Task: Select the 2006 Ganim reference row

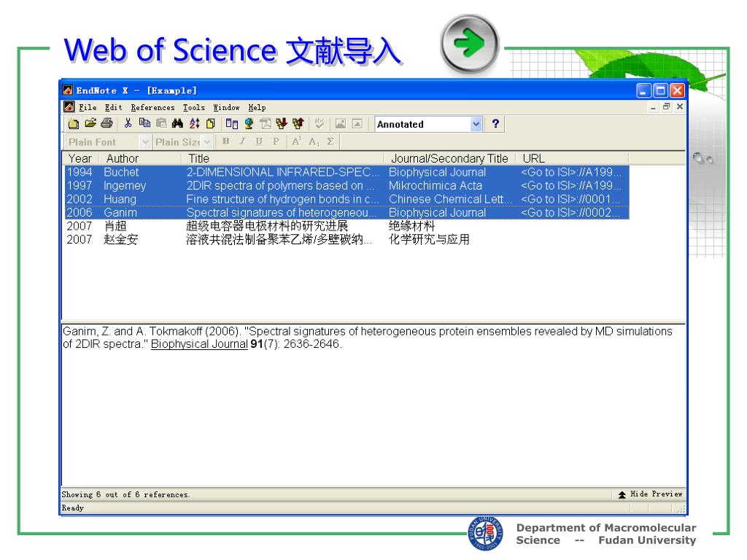Action: pyautogui.click(x=347, y=212)
